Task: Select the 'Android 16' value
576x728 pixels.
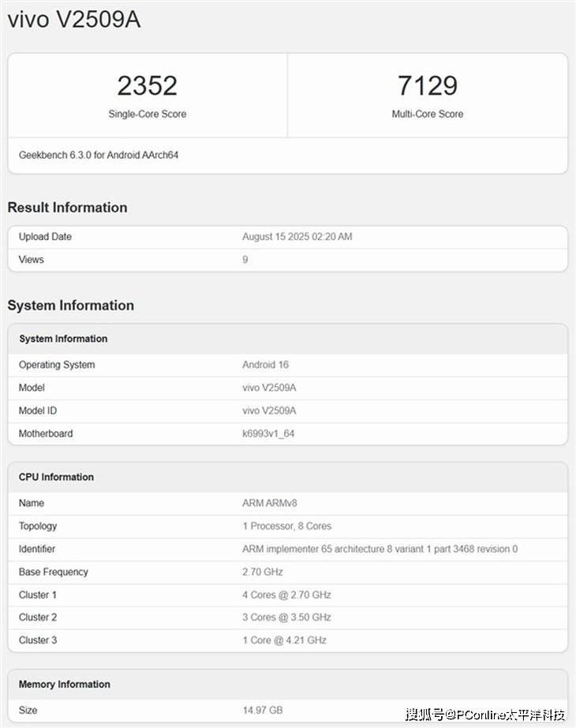Action: tap(265, 365)
